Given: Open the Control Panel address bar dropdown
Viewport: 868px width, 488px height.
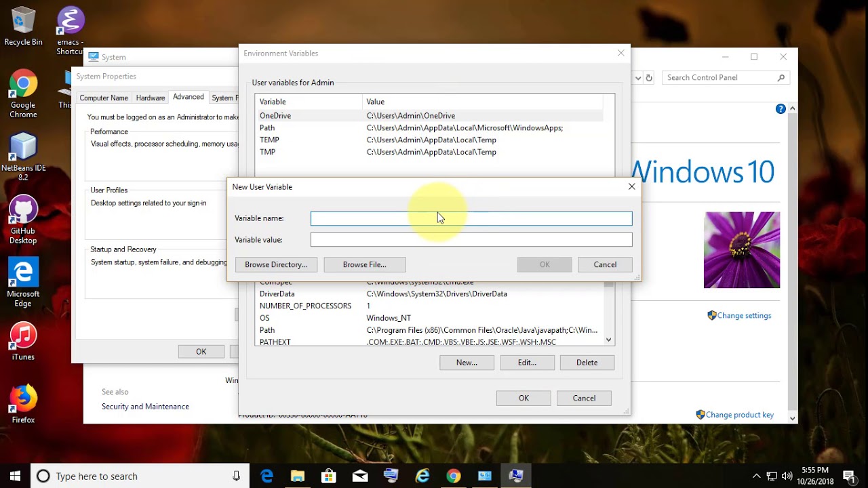Looking at the screenshot, I should pos(637,78).
